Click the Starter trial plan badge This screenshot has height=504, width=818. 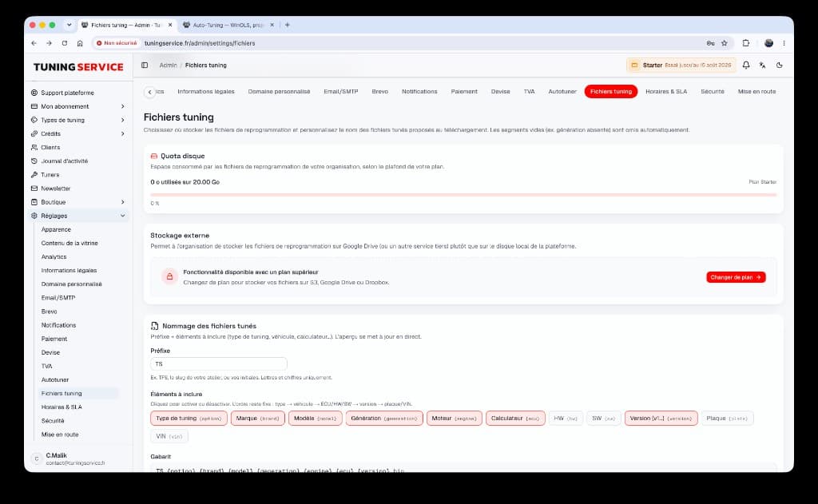tap(681, 65)
